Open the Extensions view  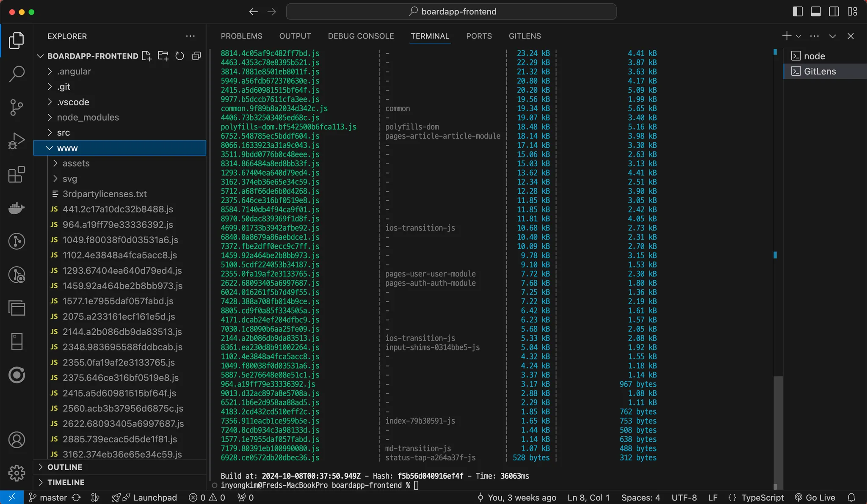17,174
